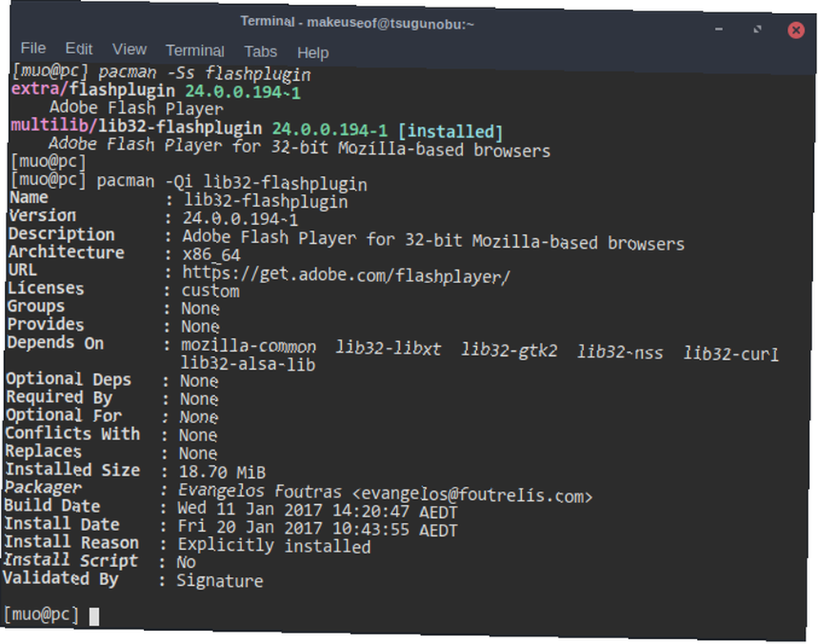
Task: Minimize the terminal window
Action: 718,29
